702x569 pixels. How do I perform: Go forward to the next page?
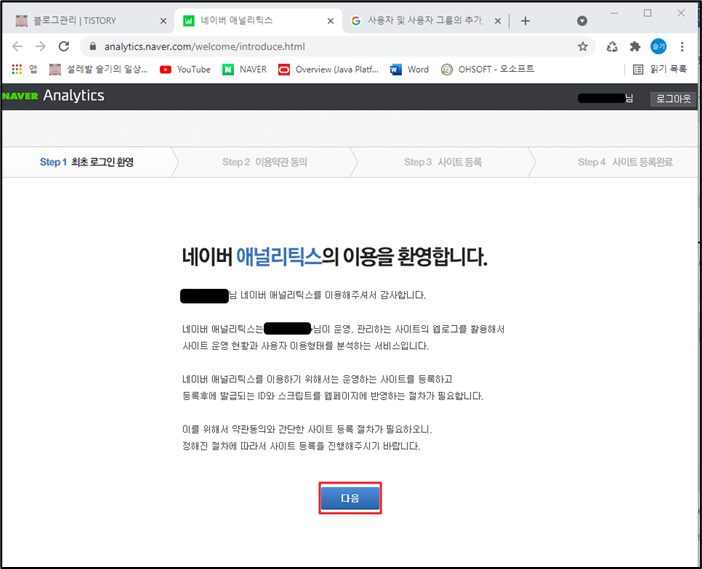click(41, 46)
